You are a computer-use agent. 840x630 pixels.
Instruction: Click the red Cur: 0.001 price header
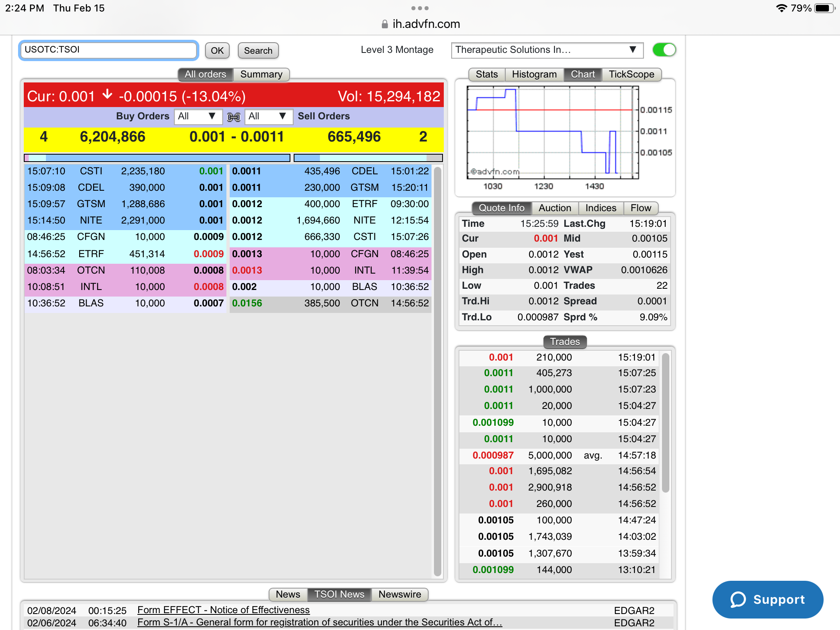(x=137, y=96)
